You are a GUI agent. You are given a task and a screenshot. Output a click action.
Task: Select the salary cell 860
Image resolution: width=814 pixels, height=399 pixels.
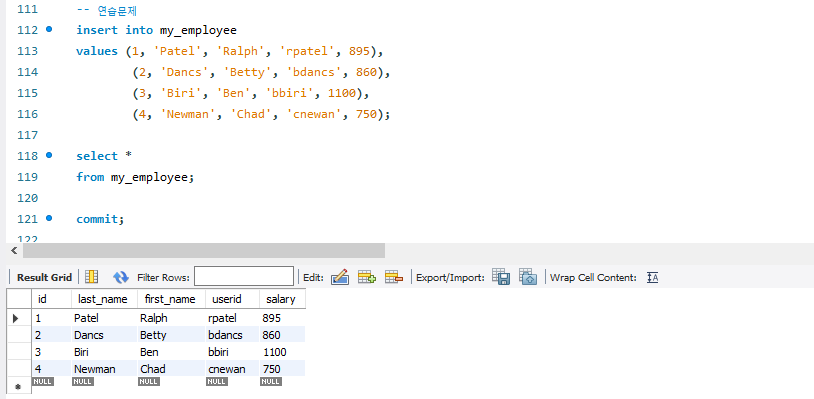pyautogui.click(x=282, y=335)
